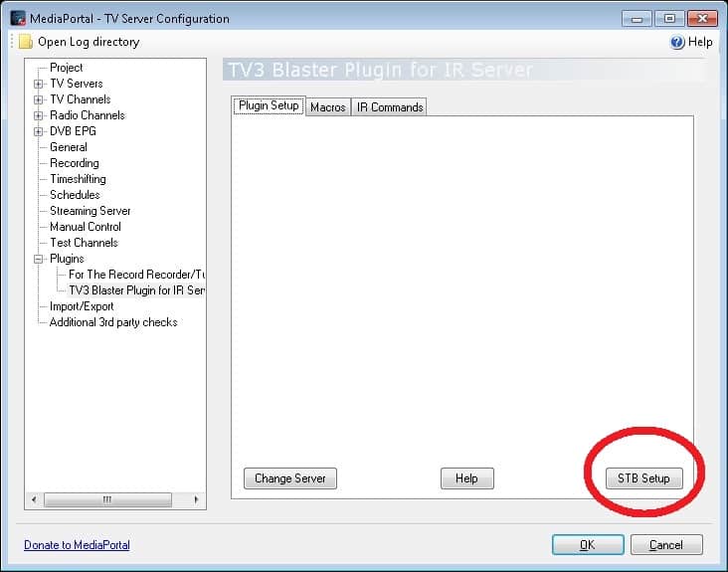Collapse the Plugins tree node
The width and height of the screenshot is (728, 572).
coord(39,259)
